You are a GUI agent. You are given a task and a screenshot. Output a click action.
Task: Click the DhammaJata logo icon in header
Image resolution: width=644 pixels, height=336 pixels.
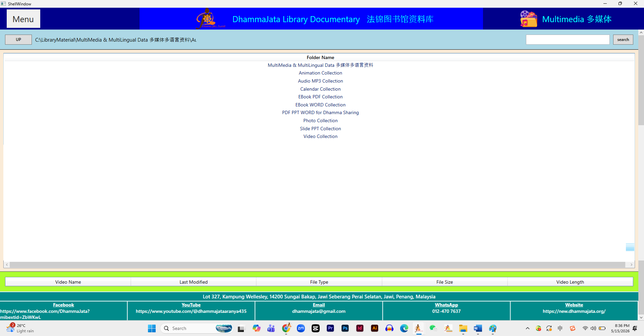(210, 19)
